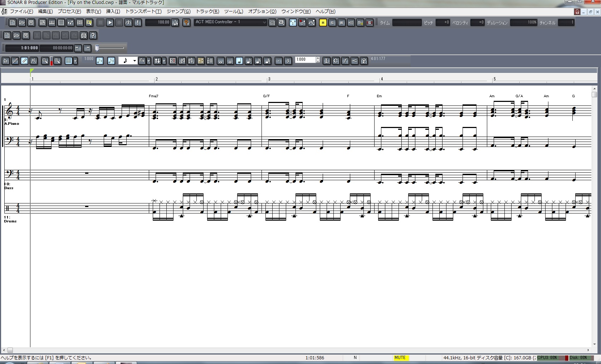
Task: Open the Piano Roll view icon
Action: [52, 23]
